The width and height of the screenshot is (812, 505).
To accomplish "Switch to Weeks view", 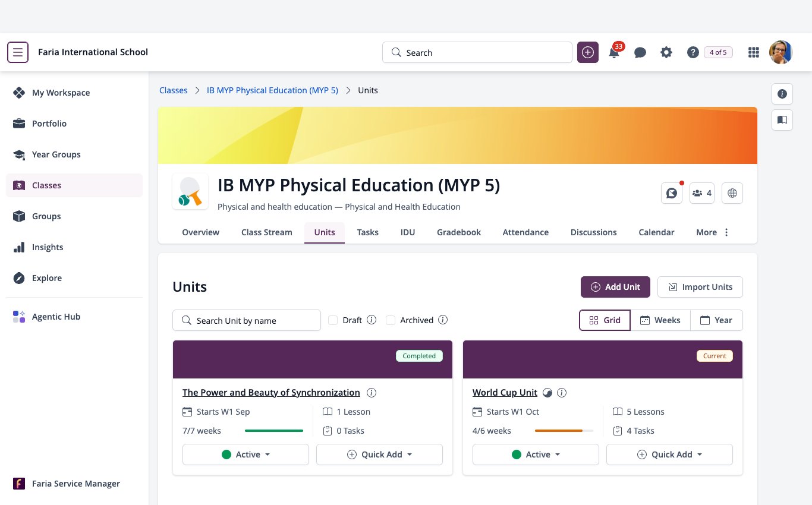I will (660, 320).
